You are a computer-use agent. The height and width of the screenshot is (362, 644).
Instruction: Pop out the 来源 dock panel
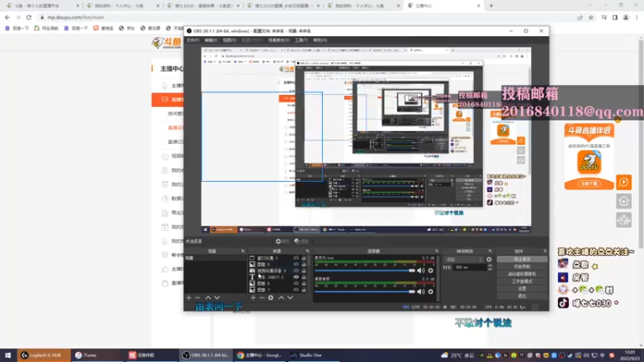(308, 251)
